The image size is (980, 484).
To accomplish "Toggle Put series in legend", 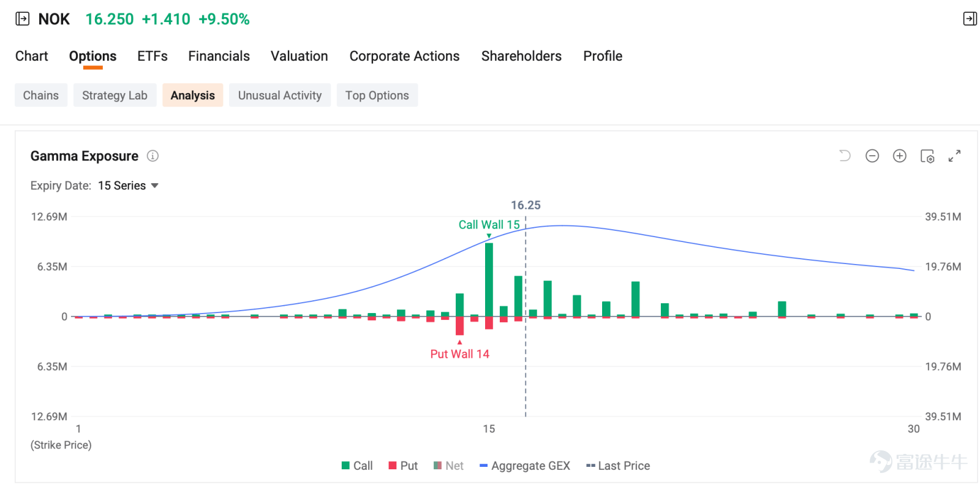I will coord(403,466).
